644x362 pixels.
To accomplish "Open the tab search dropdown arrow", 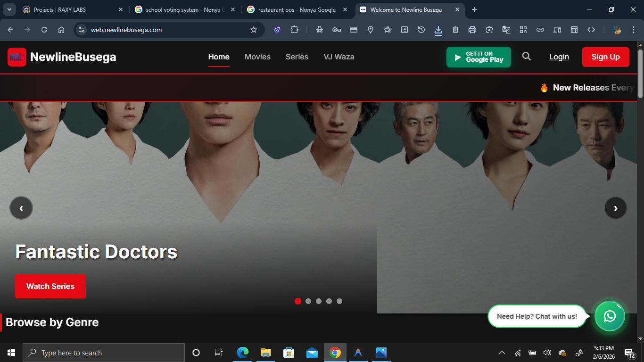I will pos(9,9).
